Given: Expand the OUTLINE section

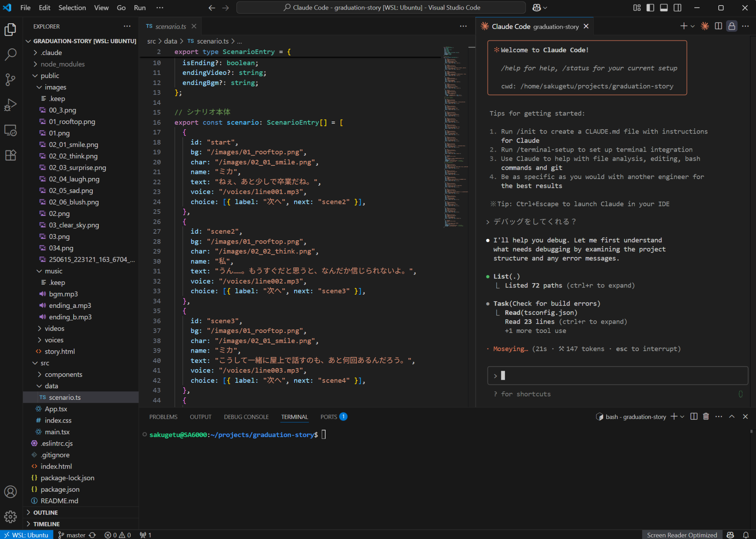Looking at the screenshot, I should pos(45,512).
